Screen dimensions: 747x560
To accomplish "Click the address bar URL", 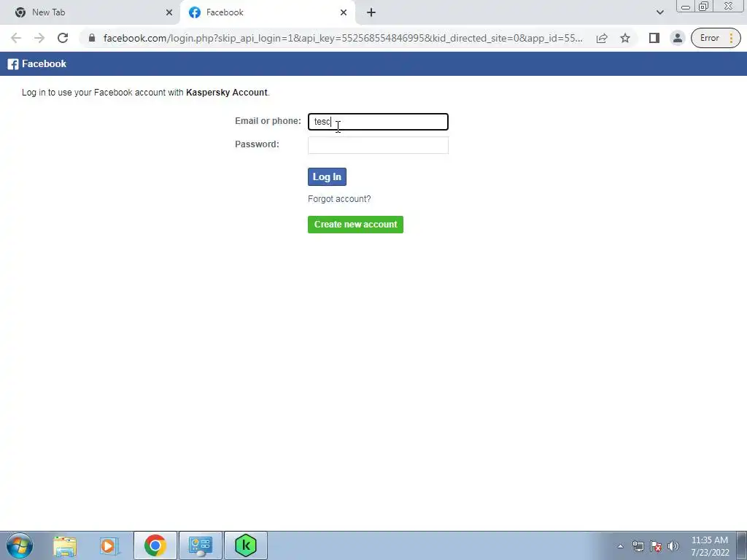I will point(343,38).
